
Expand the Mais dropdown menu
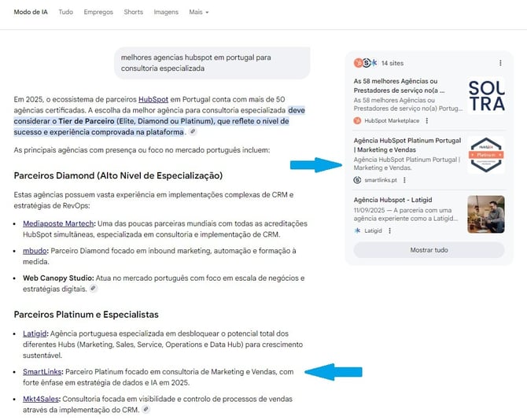[x=199, y=12]
